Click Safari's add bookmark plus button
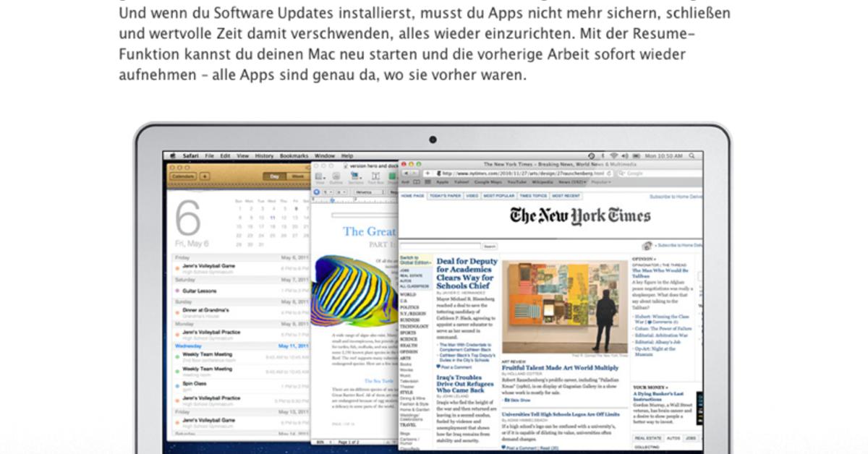 pos(427,174)
